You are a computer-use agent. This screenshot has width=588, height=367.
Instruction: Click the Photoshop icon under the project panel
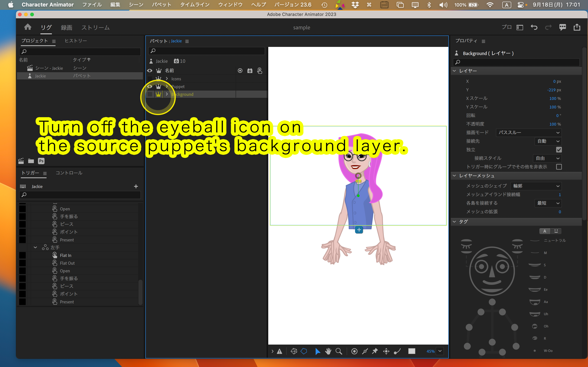(41, 161)
